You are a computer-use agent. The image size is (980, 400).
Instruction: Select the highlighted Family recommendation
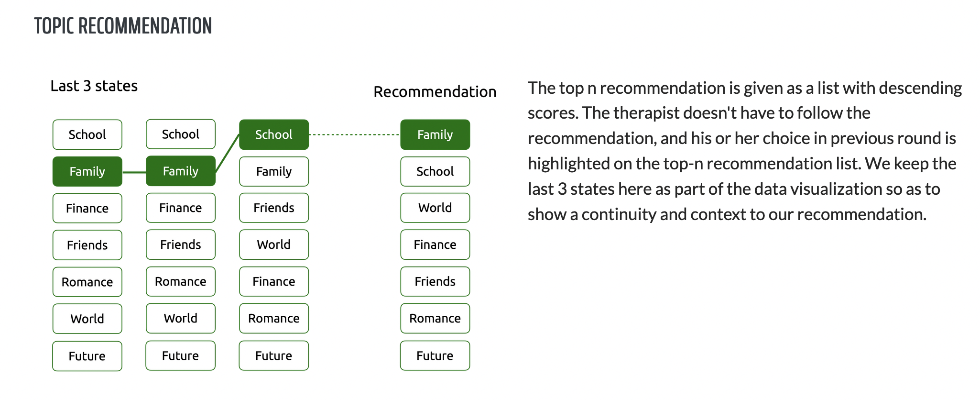click(x=435, y=134)
